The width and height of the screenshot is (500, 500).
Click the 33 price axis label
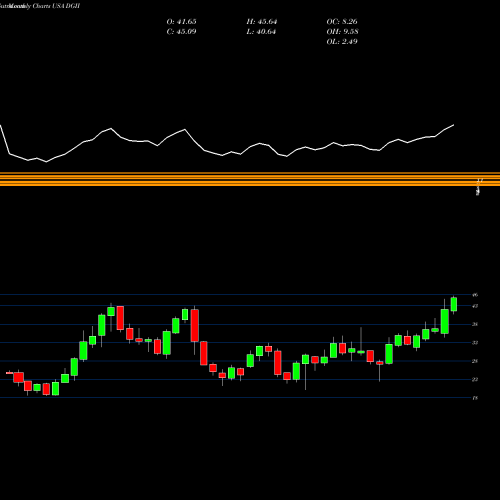click(x=475, y=343)
